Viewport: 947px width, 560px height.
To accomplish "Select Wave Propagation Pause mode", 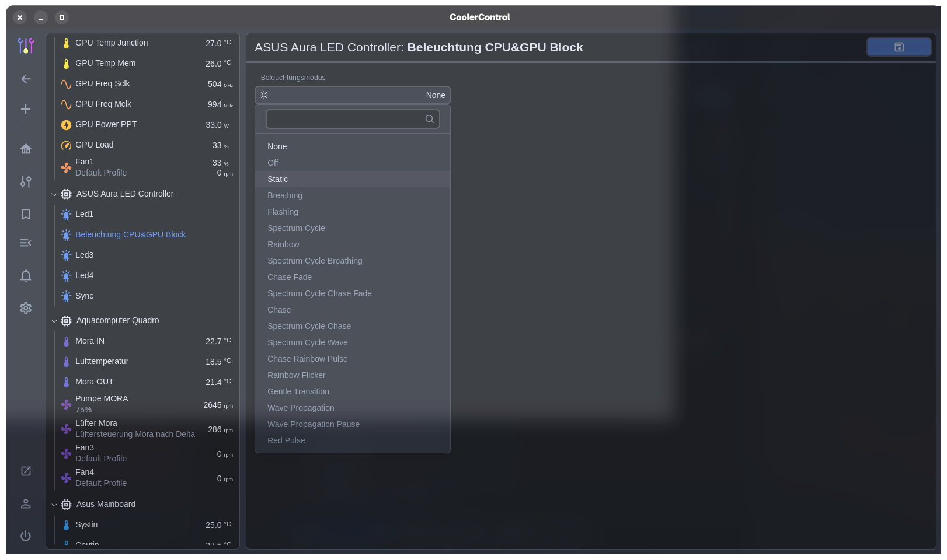I will (353, 424).
